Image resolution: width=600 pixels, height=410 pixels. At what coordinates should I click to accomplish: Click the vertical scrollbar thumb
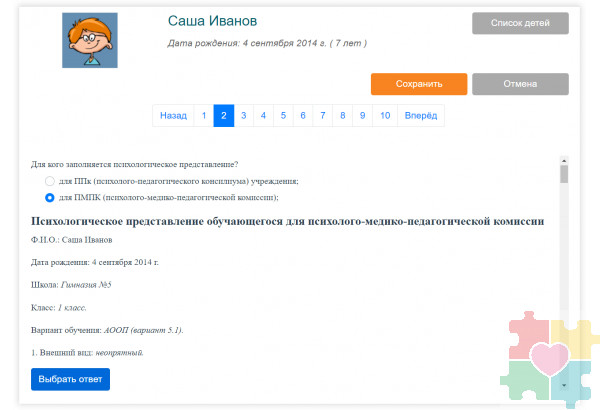564,175
